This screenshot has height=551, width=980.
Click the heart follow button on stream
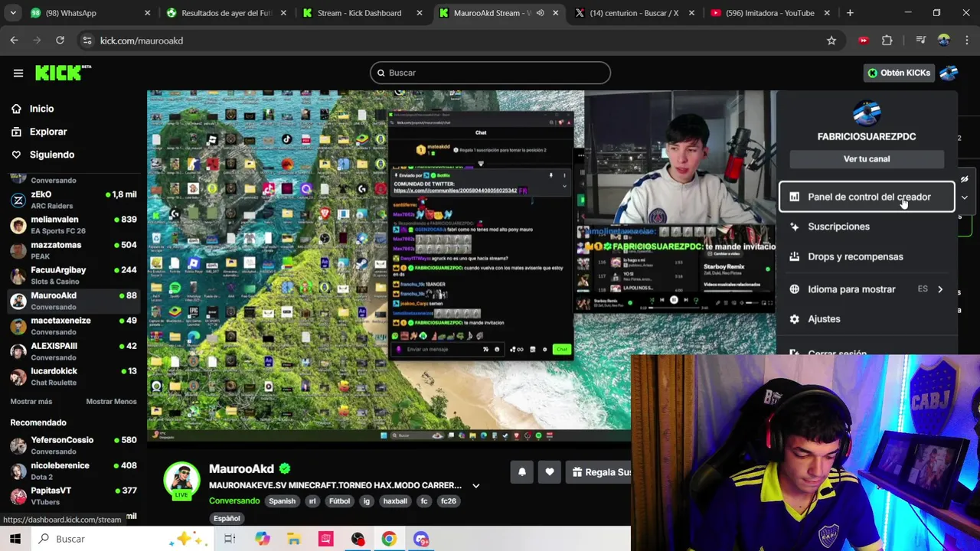[x=550, y=472]
